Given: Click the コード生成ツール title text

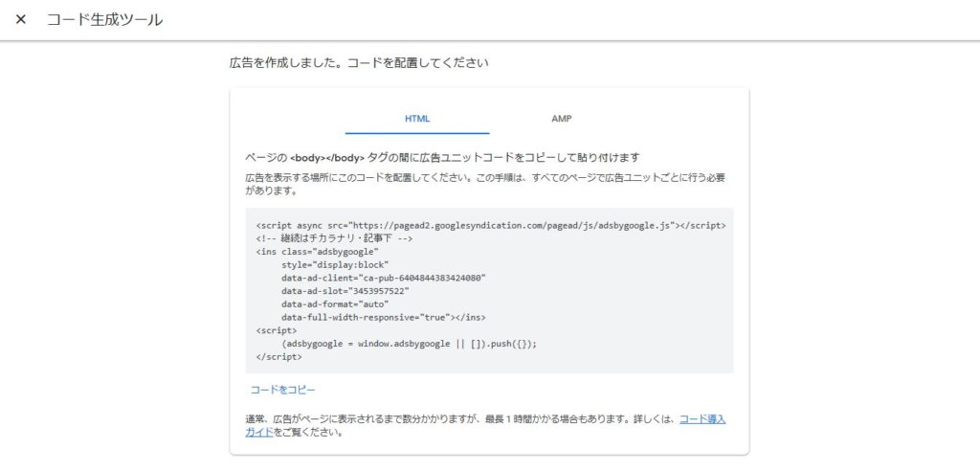Looking at the screenshot, I should [105, 20].
